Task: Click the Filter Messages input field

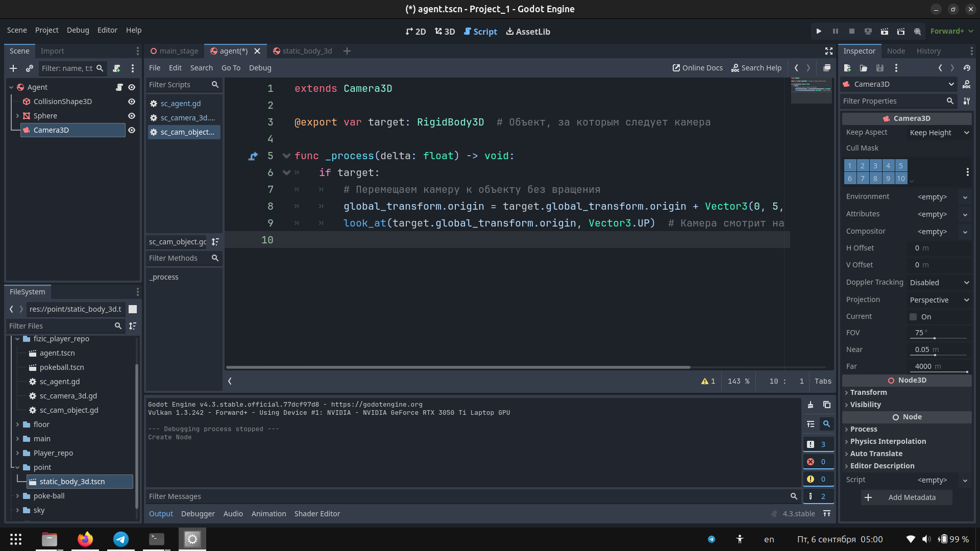Action: (467, 496)
